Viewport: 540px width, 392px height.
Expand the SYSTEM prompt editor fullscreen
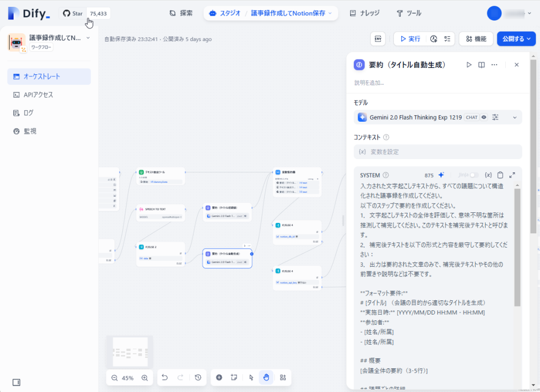[x=512, y=175]
